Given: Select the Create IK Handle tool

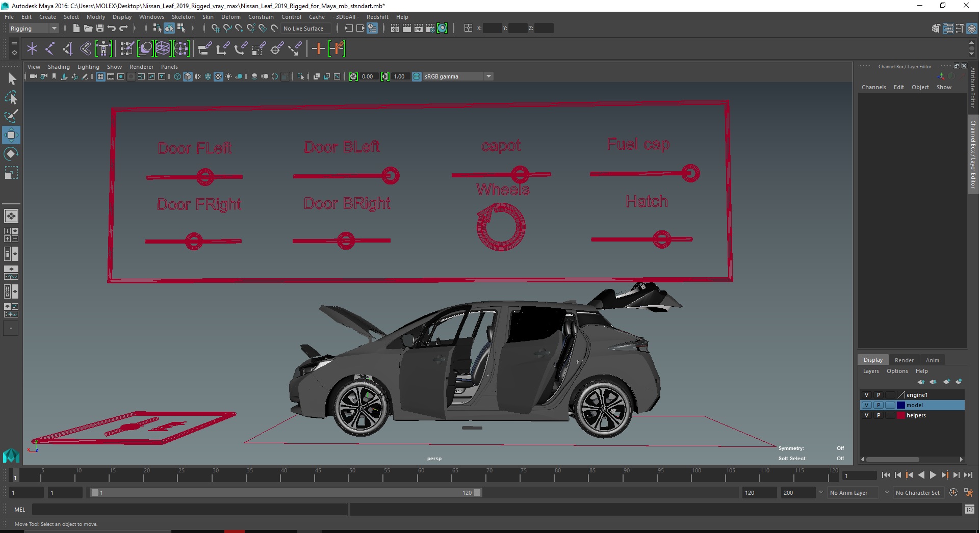Looking at the screenshot, I should pos(67,49).
